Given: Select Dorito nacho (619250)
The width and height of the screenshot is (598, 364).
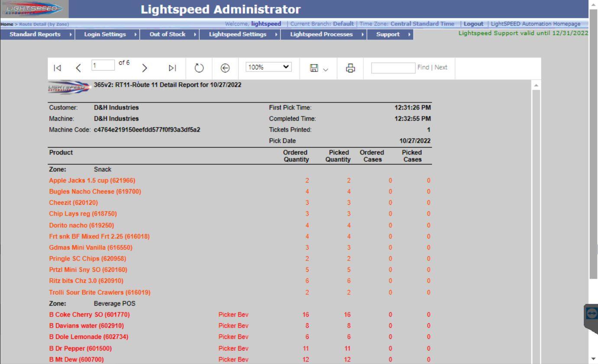Looking at the screenshot, I should (x=81, y=225).
